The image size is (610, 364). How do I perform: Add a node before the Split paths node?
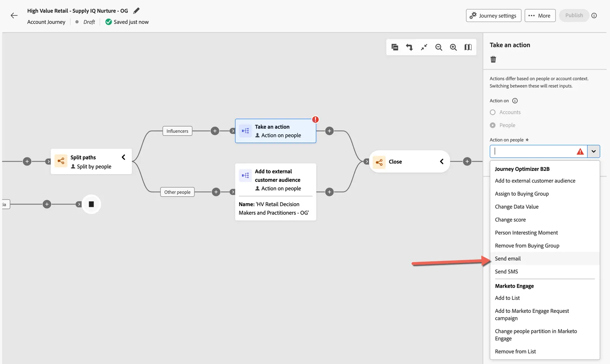click(x=27, y=161)
